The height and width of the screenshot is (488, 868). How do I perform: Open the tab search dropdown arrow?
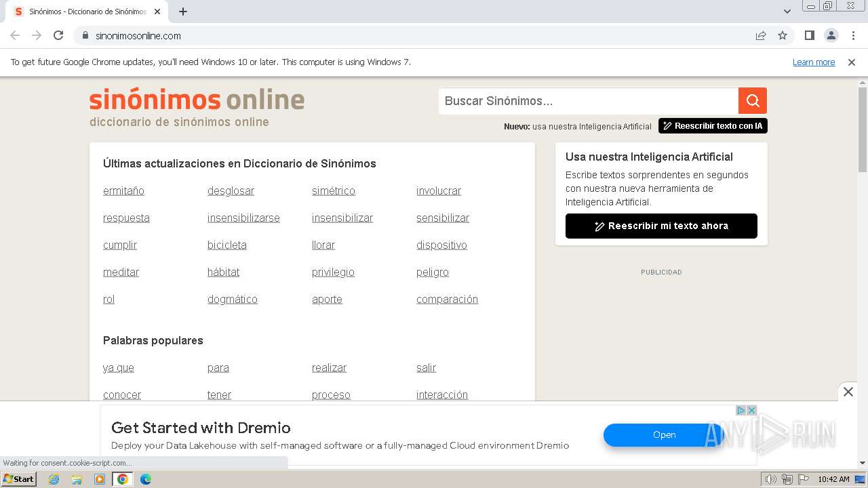(x=787, y=12)
